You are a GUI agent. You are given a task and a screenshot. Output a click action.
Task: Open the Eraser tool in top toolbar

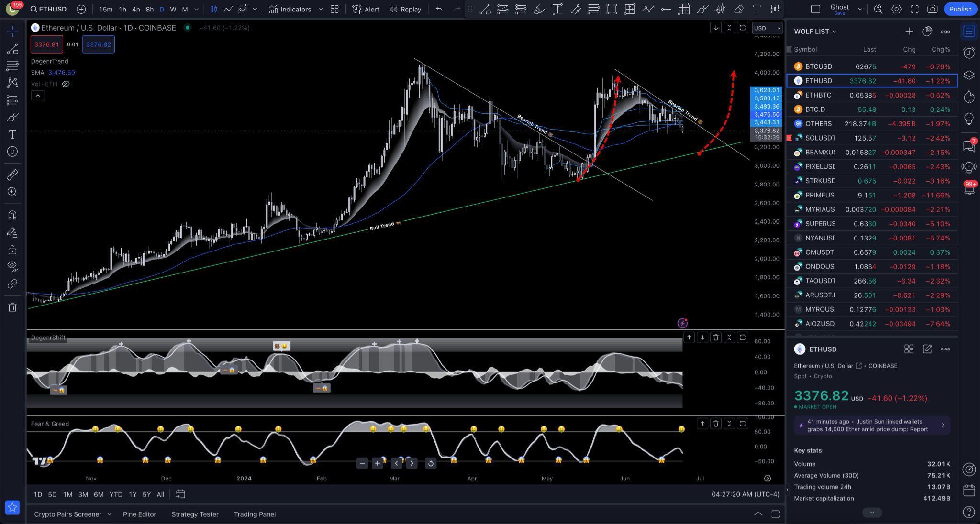pyautogui.click(x=738, y=9)
